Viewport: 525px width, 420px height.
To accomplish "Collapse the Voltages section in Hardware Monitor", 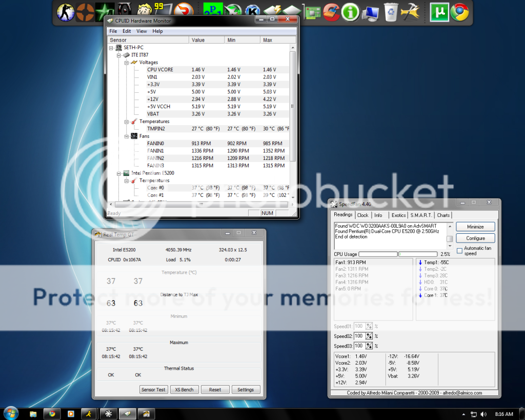I will pos(126,62).
